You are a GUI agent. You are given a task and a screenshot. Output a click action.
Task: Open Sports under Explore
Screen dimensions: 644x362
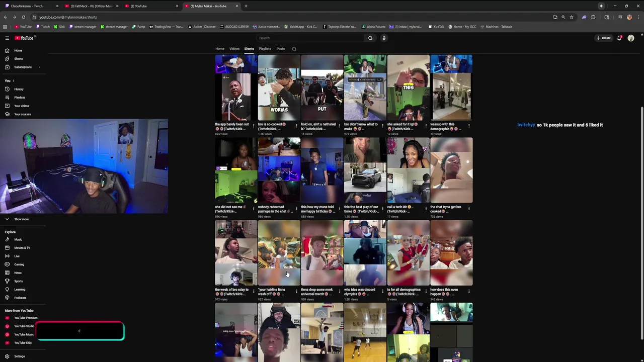pos(18,281)
